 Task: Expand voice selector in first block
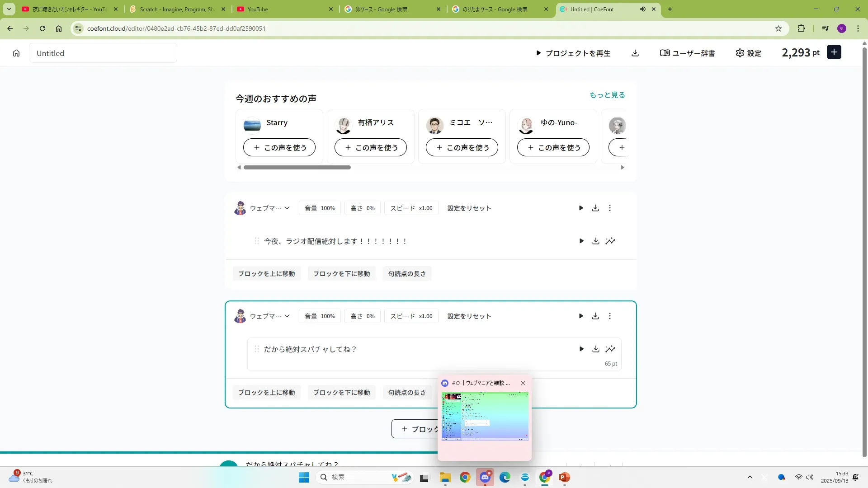point(287,208)
